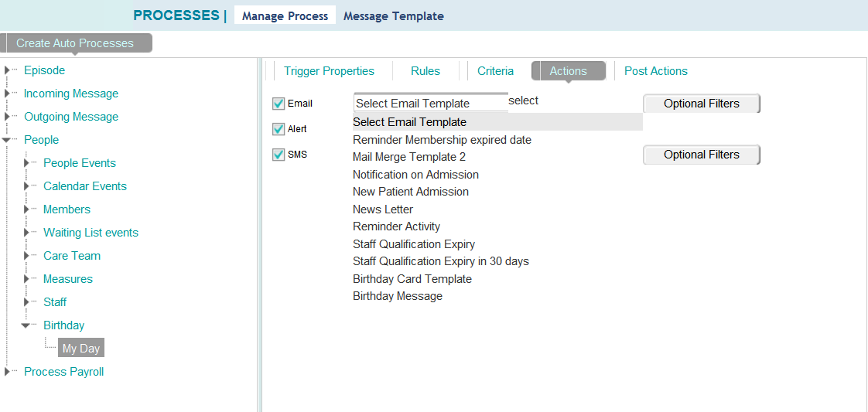Screen dimensions: 868x412
Task: Select the My Day tree item
Action: coord(81,349)
